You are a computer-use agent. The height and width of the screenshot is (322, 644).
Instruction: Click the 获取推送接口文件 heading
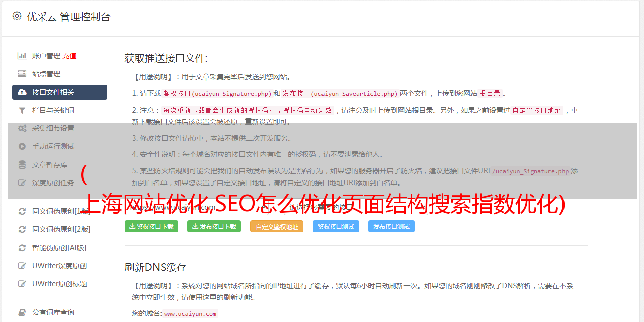tap(166, 58)
